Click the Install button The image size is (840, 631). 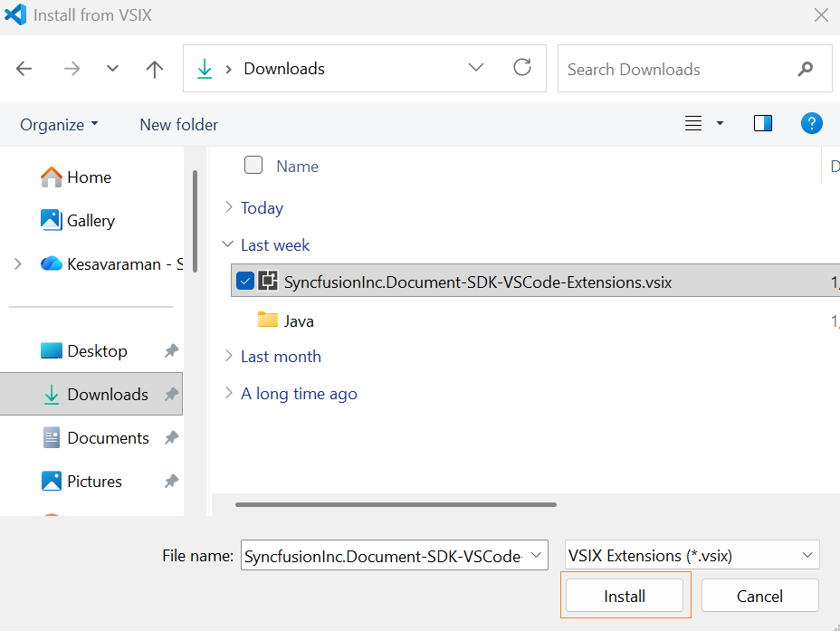click(x=625, y=595)
